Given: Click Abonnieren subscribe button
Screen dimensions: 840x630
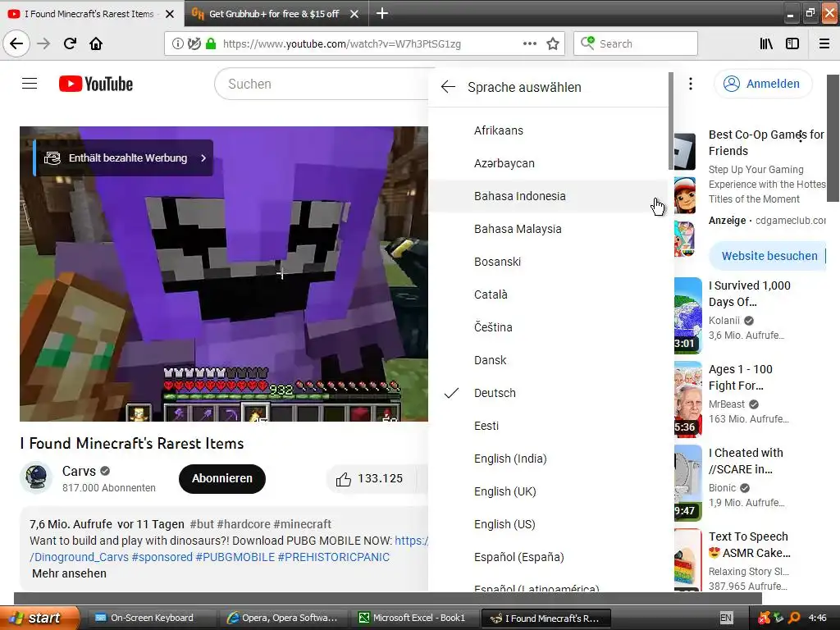Looking at the screenshot, I should [x=221, y=478].
